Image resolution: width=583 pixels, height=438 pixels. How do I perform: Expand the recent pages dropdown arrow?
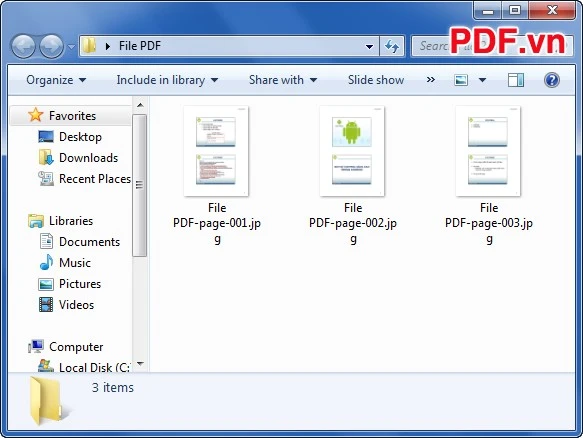tap(71, 47)
